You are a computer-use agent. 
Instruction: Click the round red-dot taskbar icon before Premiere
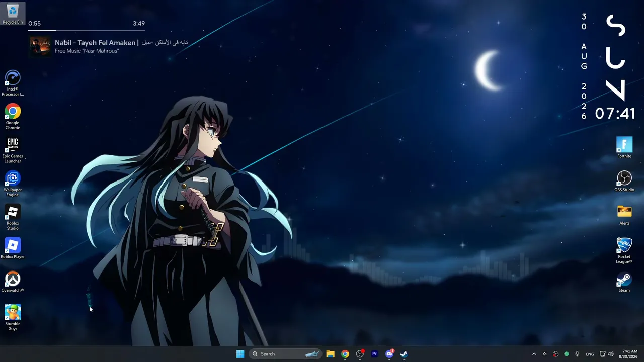pyautogui.click(x=360, y=354)
